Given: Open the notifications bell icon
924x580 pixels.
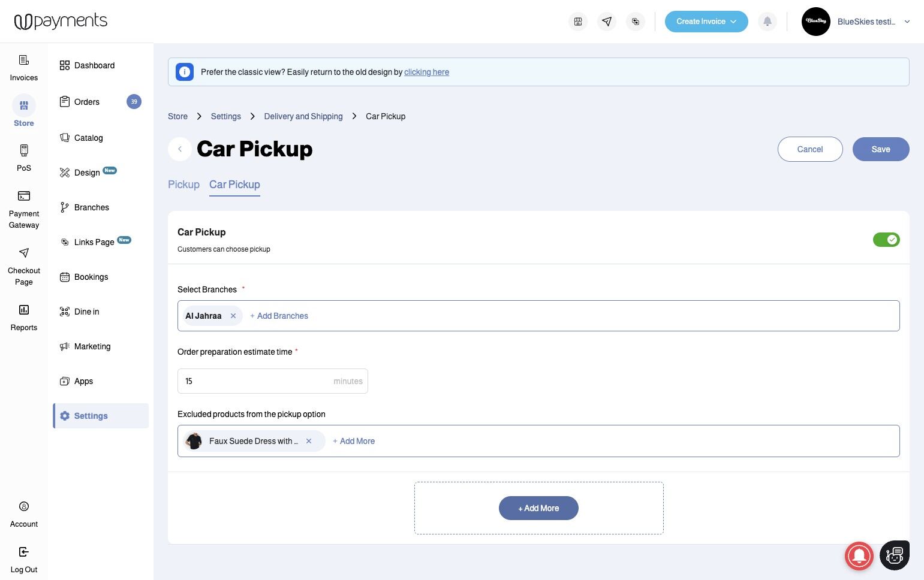Looking at the screenshot, I should coord(767,22).
